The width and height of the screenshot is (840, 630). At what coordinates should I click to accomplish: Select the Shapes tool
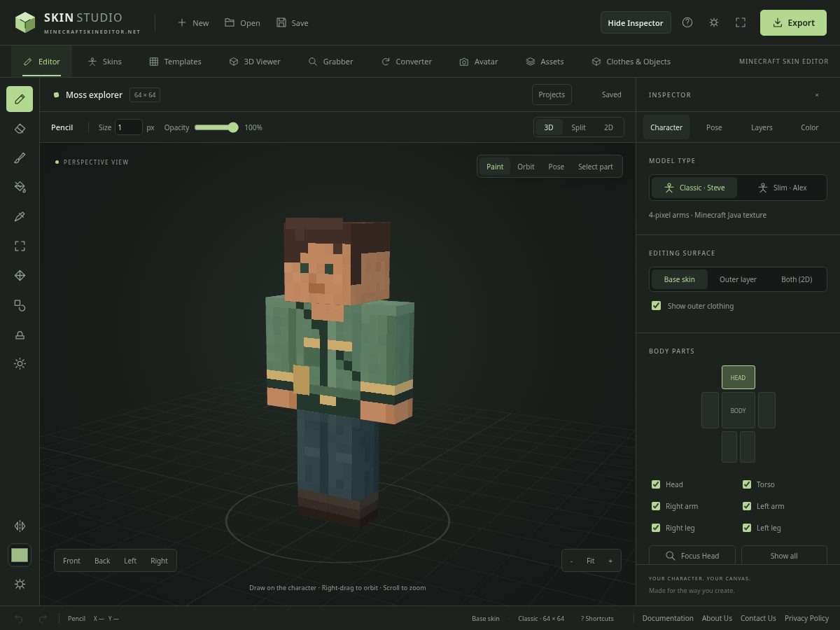point(20,305)
